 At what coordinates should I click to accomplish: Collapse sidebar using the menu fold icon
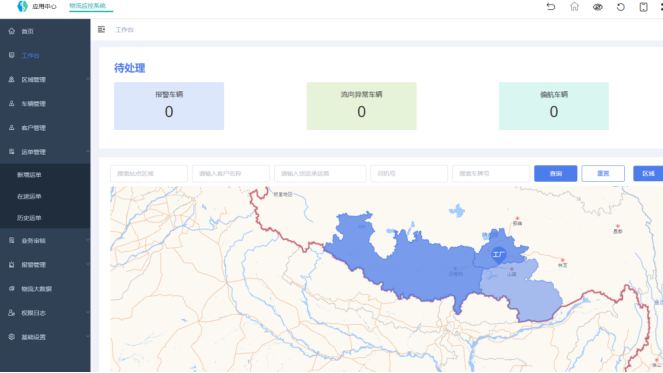click(x=101, y=29)
